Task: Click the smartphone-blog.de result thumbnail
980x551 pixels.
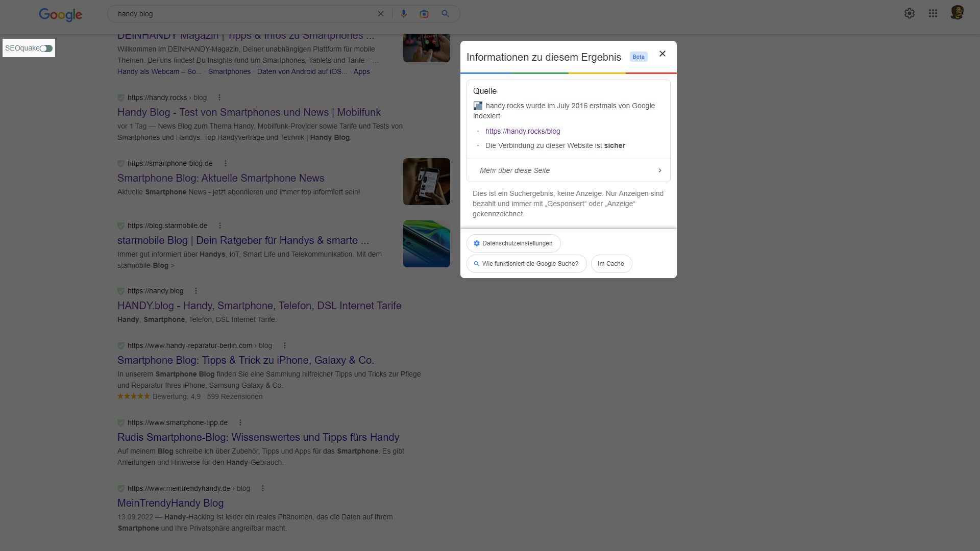Action: (x=427, y=182)
